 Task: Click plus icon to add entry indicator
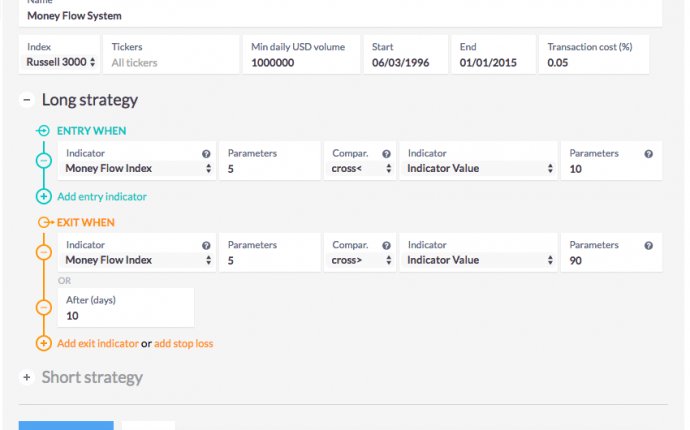(x=44, y=196)
